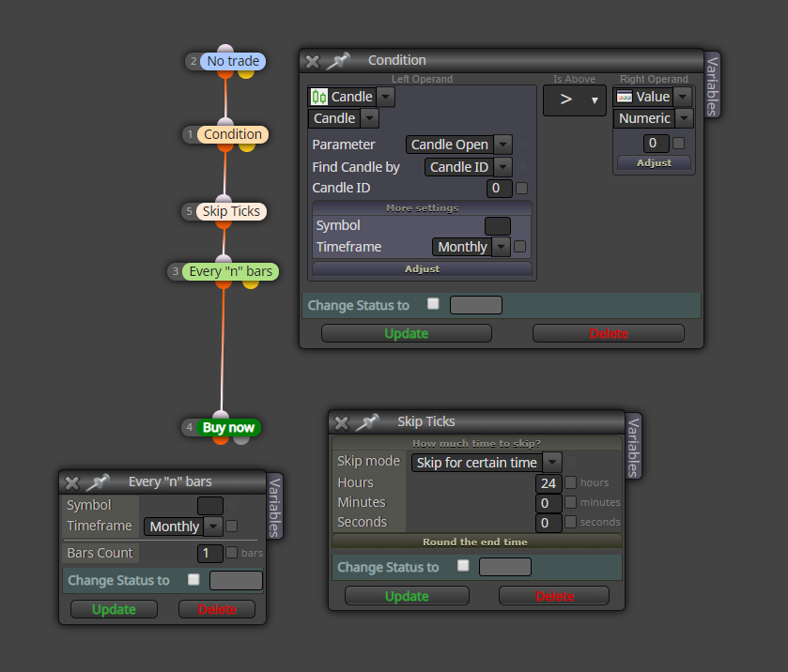Collapse the More settings section

(422, 208)
